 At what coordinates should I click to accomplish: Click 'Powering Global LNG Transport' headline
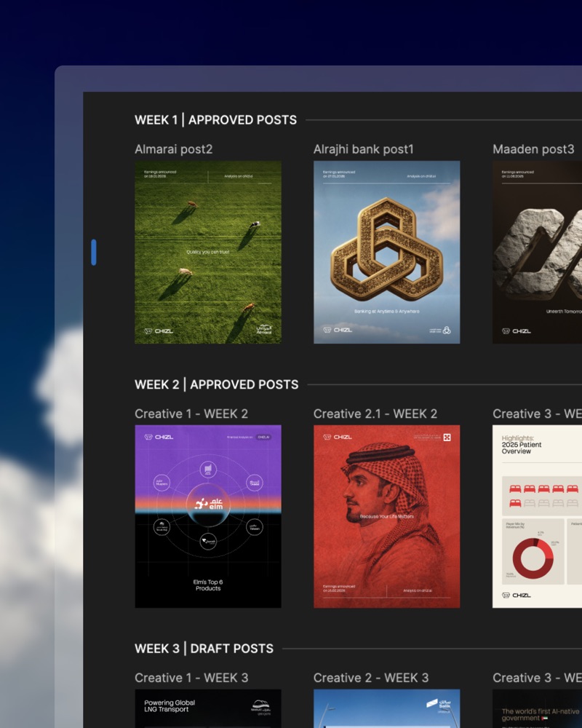[x=170, y=705]
